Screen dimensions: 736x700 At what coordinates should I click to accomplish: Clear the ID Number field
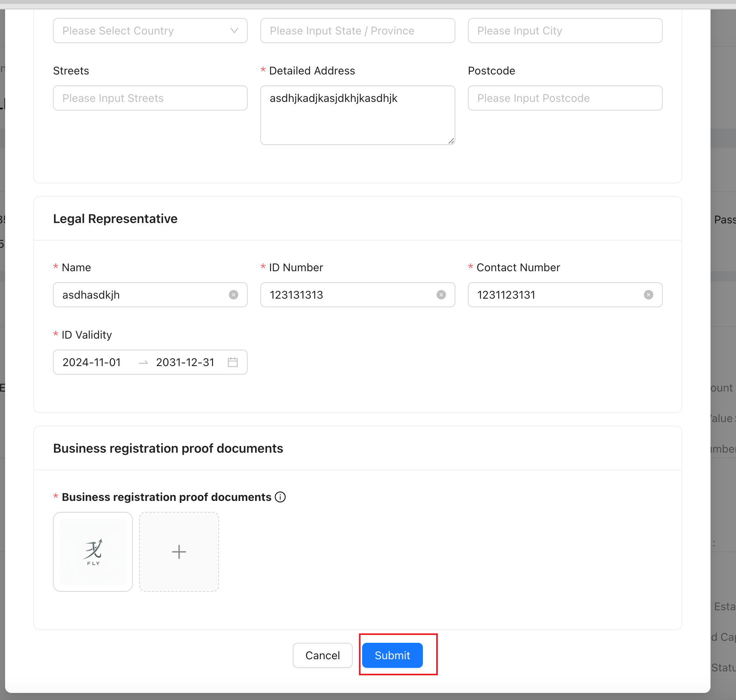441,295
